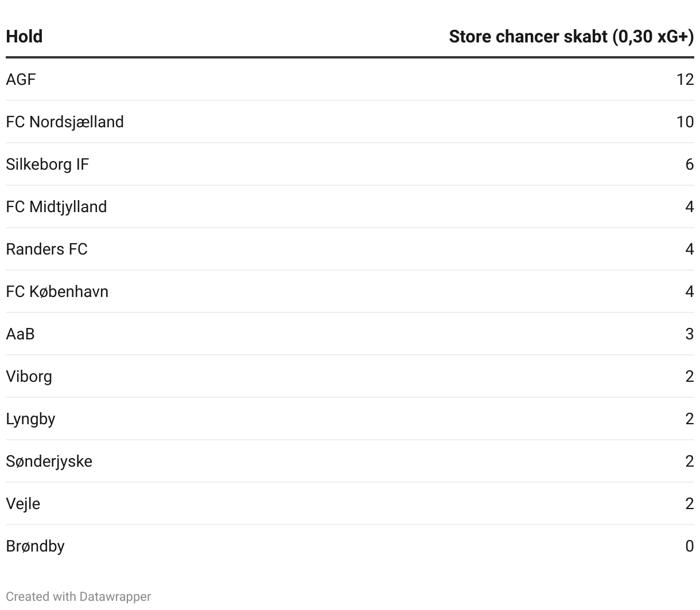700x610 pixels.
Task: Select the Sønderjyske row
Action: pos(350,462)
